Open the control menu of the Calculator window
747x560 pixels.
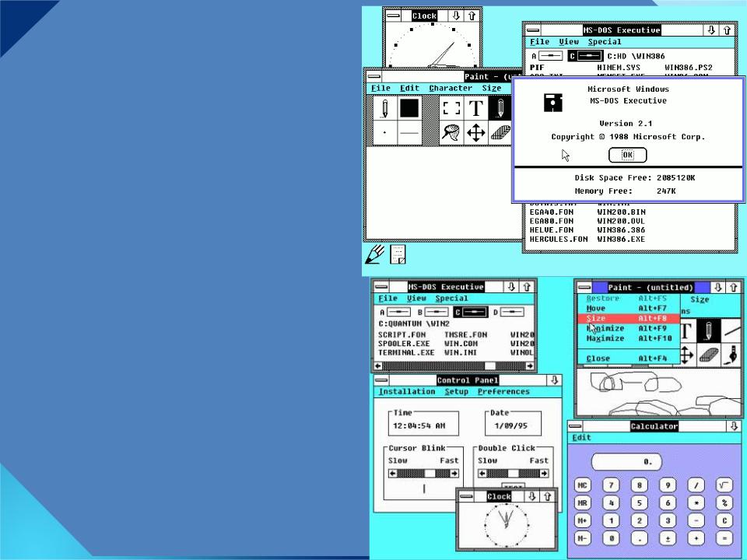[x=575, y=425]
